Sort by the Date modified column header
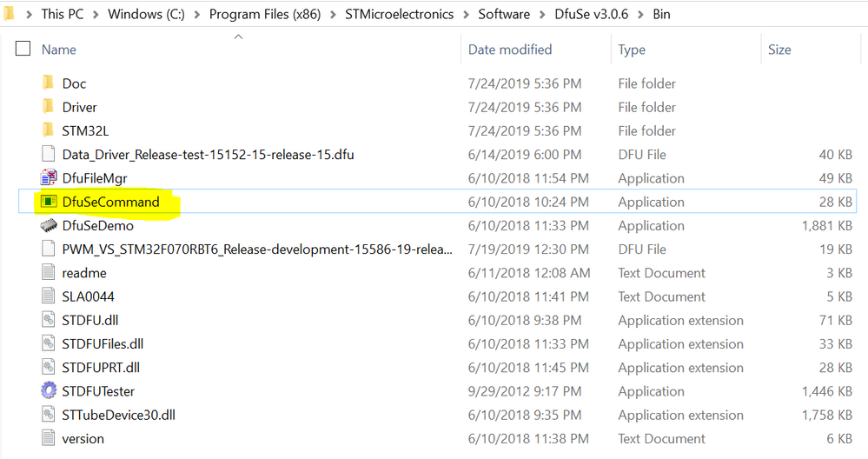Screen dimensions: 868x459 [510, 50]
